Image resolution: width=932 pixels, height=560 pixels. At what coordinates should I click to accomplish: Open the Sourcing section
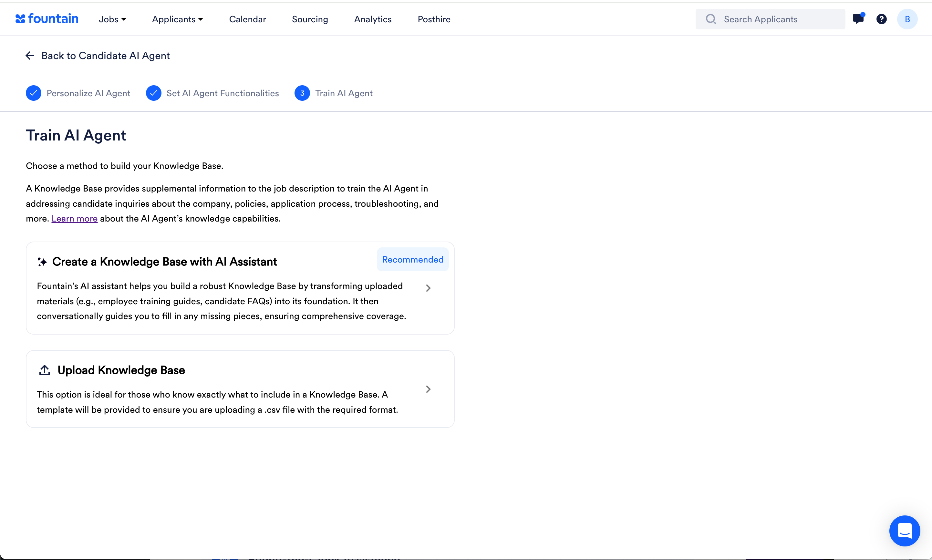tap(310, 19)
